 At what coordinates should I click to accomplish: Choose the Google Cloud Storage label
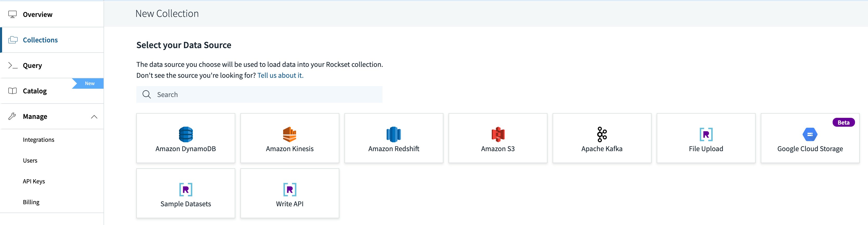[x=810, y=149]
